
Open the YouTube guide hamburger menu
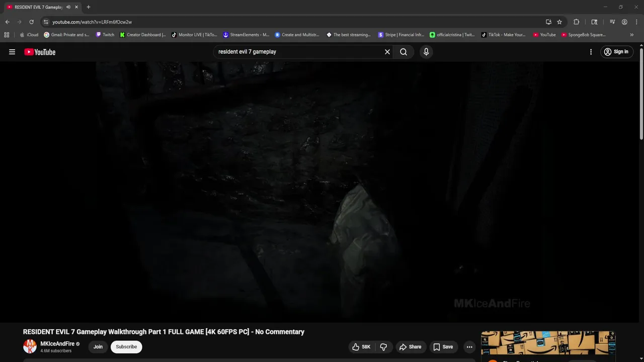pyautogui.click(x=12, y=52)
